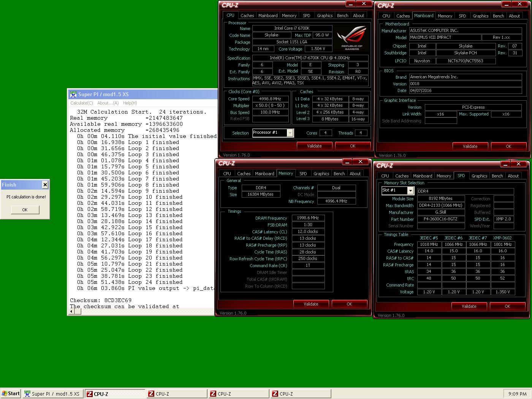532x399 pixels.
Task: Open the Windows Start button
Action: (x=11, y=394)
